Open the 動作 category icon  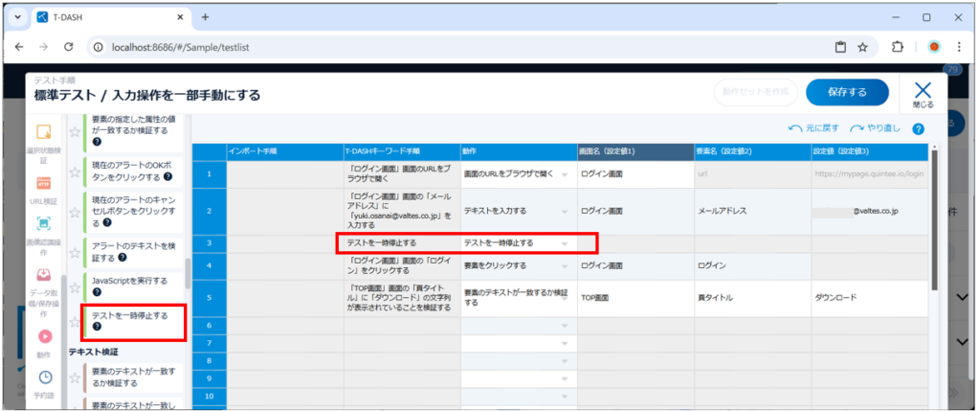pos(44,336)
